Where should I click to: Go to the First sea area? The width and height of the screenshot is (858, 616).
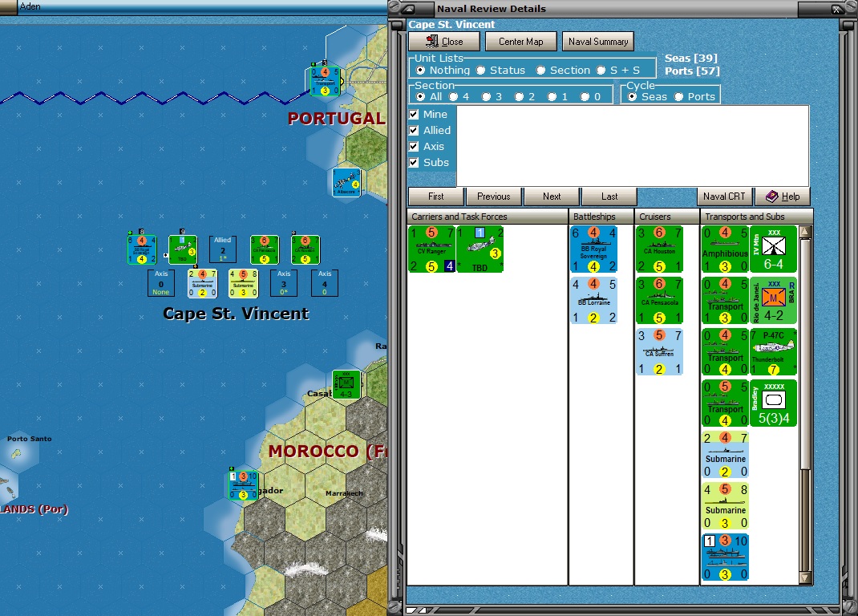[x=436, y=196]
